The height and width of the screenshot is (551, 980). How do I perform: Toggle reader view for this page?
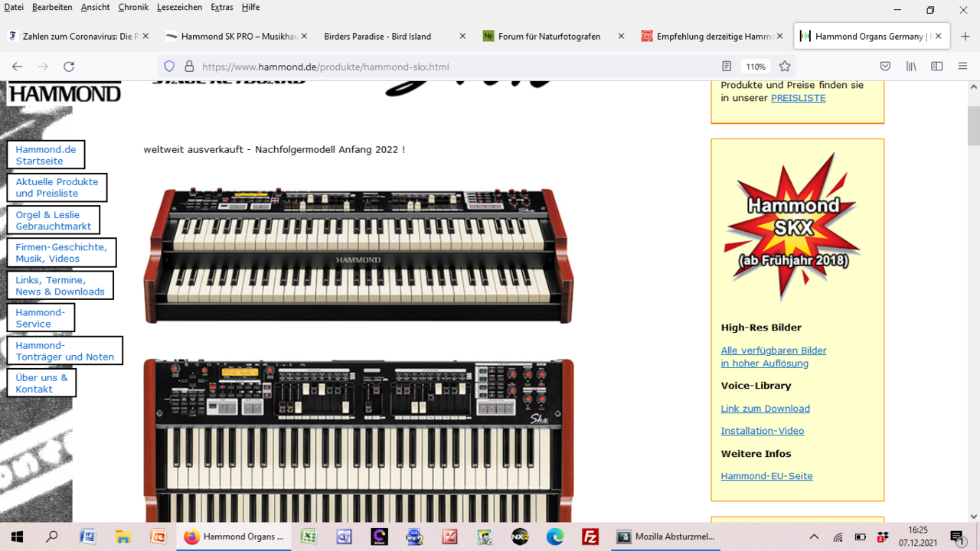coord(727,67)
